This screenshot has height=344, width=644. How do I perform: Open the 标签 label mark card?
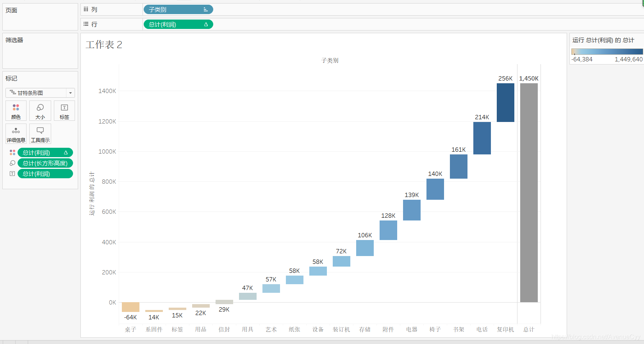point(64,111)
